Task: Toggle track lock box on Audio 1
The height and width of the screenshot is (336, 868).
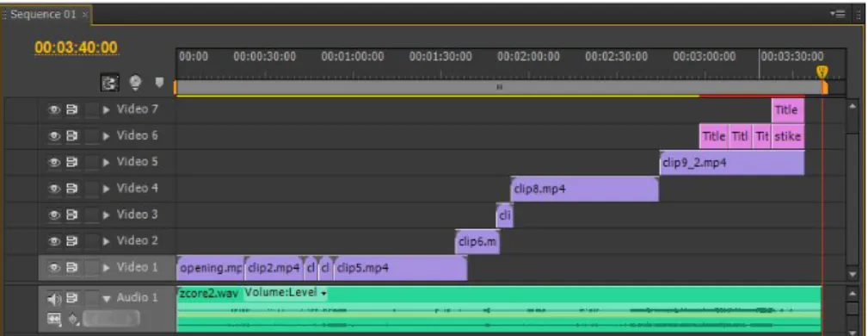Action: (92, 299)
